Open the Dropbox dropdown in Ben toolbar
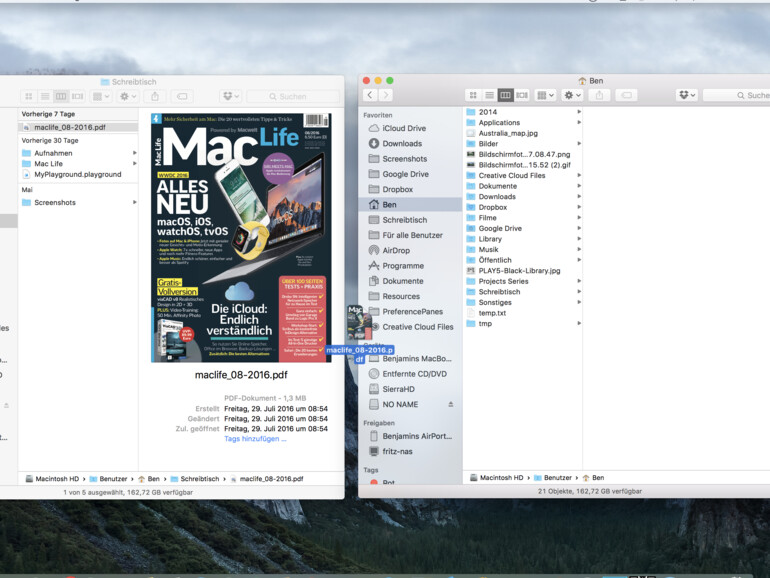Viewport: 770px width, 578px height. (x=687, y=95)
